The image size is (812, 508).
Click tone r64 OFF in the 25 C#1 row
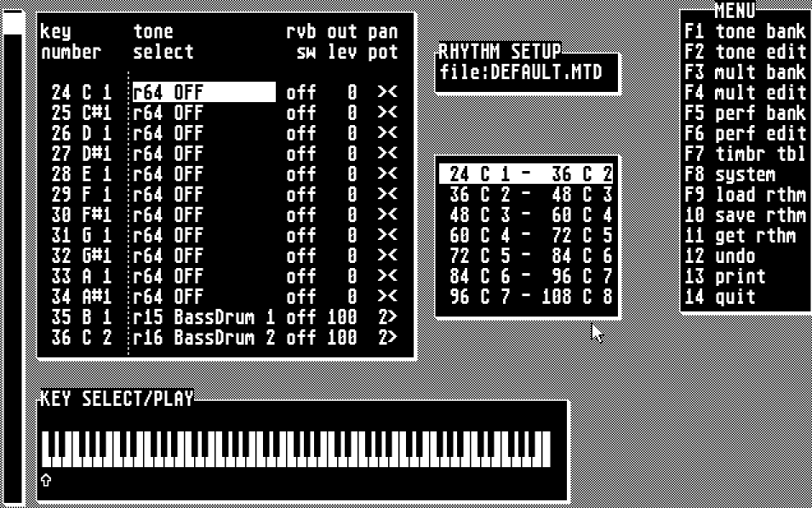point(169,113)
